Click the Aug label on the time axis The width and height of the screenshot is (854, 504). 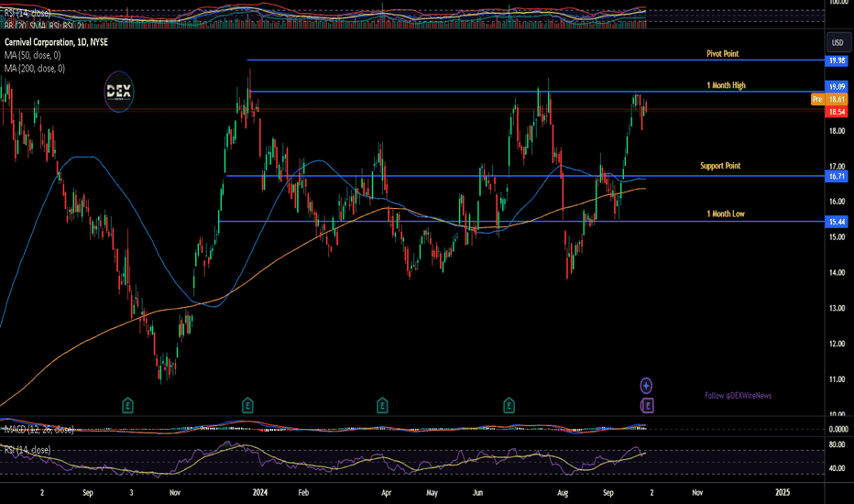click(x=563, y=493)
